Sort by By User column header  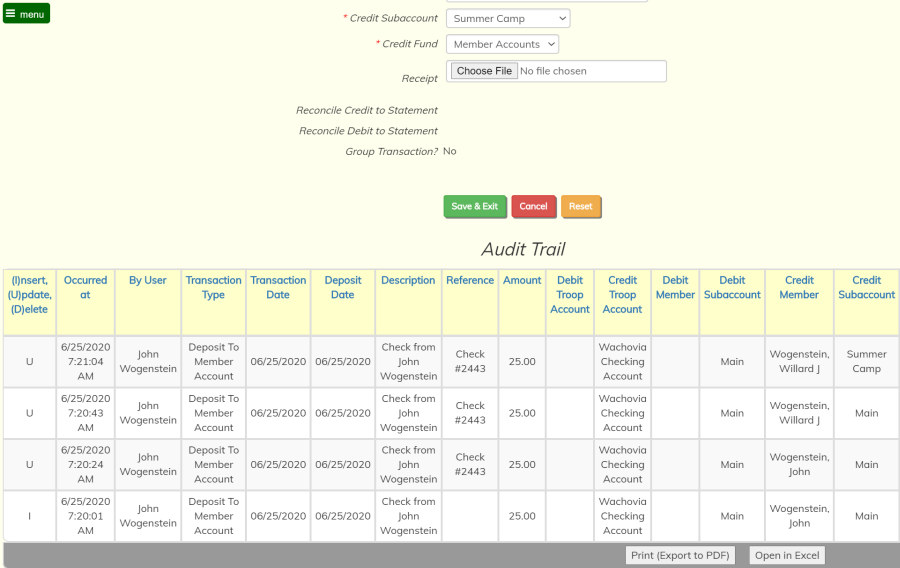(148, 280)
